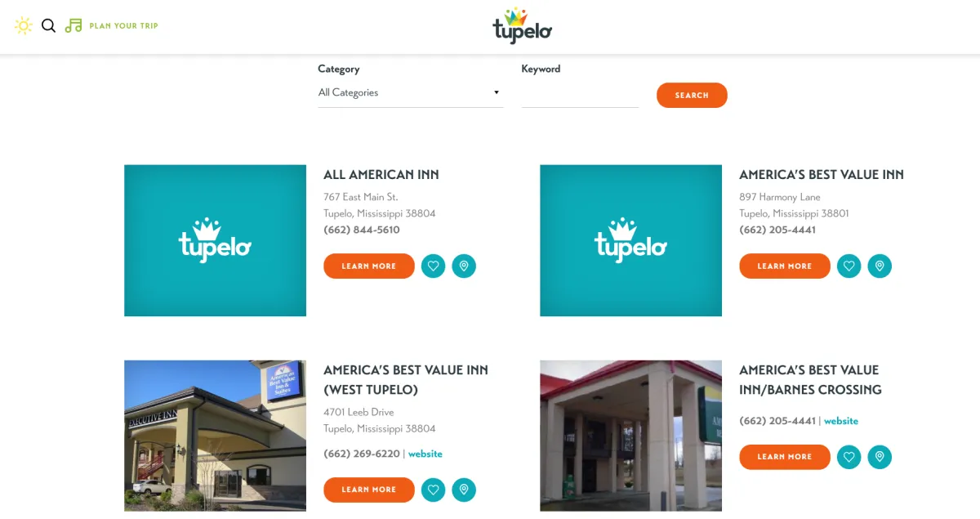Click the sun weather icon

coord(24,25)
